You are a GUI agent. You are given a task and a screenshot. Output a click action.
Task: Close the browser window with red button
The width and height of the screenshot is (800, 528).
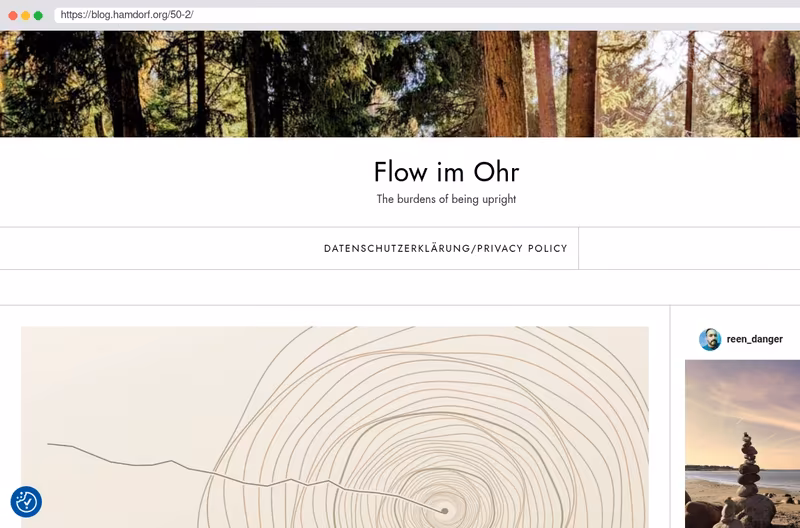point(13,15)
